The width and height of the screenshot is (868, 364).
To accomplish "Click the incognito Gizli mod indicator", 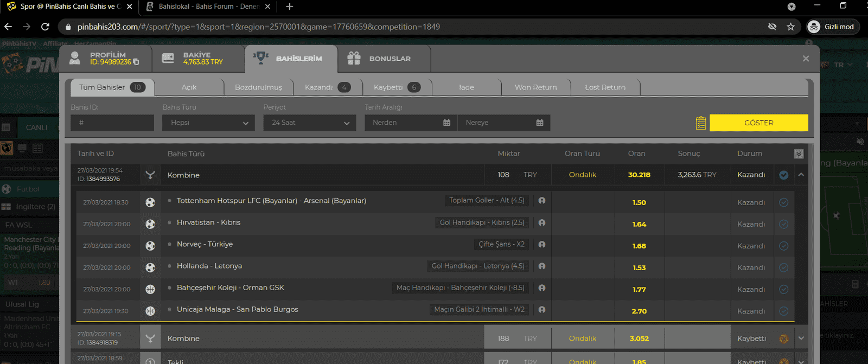I will [x=833, y=27].
